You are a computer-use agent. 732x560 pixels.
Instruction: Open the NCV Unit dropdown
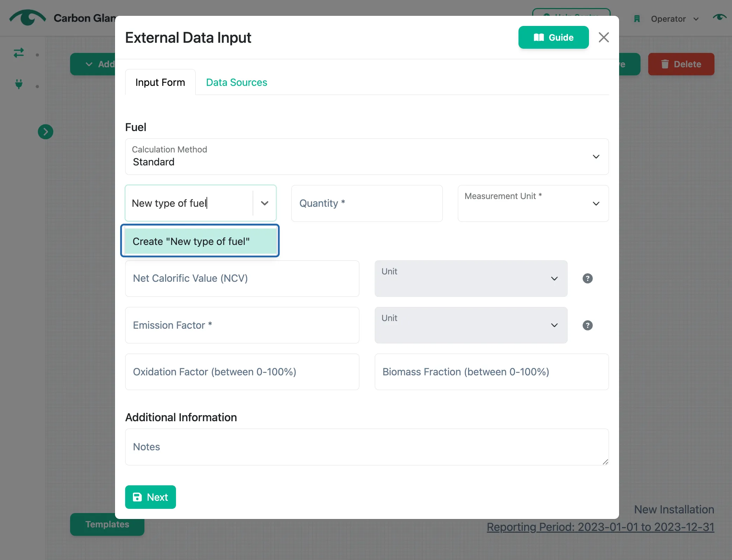(471, 279)
